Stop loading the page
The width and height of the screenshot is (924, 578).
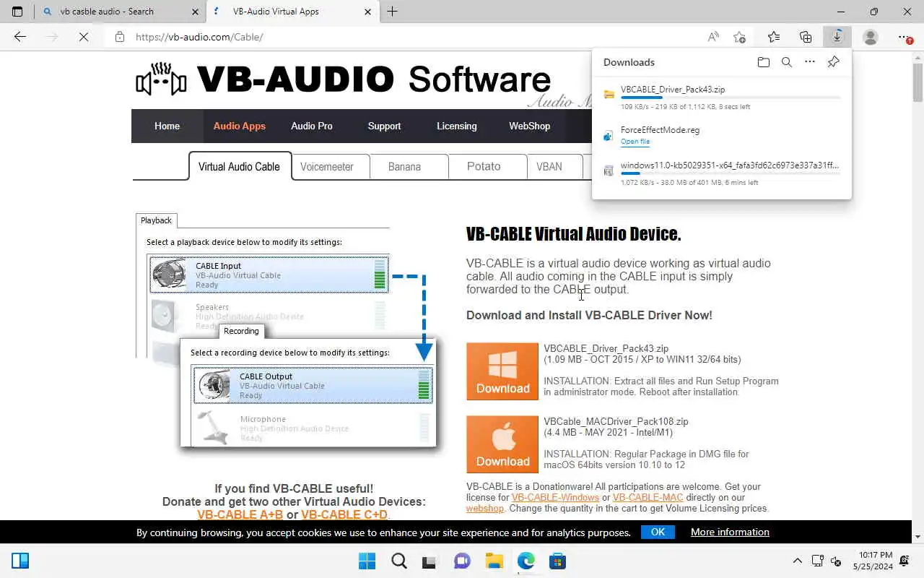coord(84,37)
